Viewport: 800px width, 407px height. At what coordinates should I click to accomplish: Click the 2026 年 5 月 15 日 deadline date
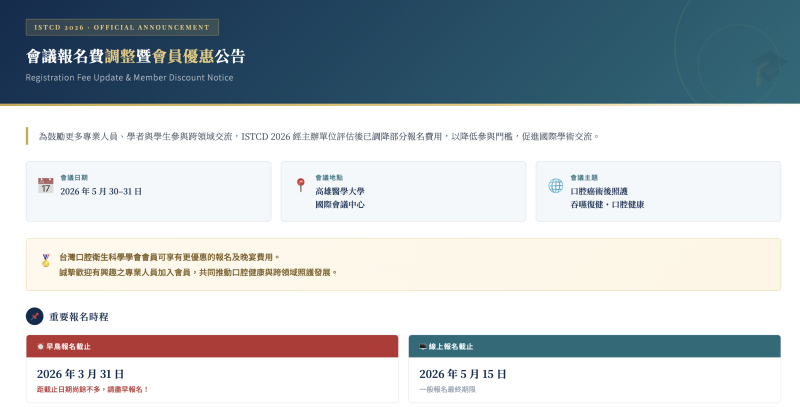point(463,374)
